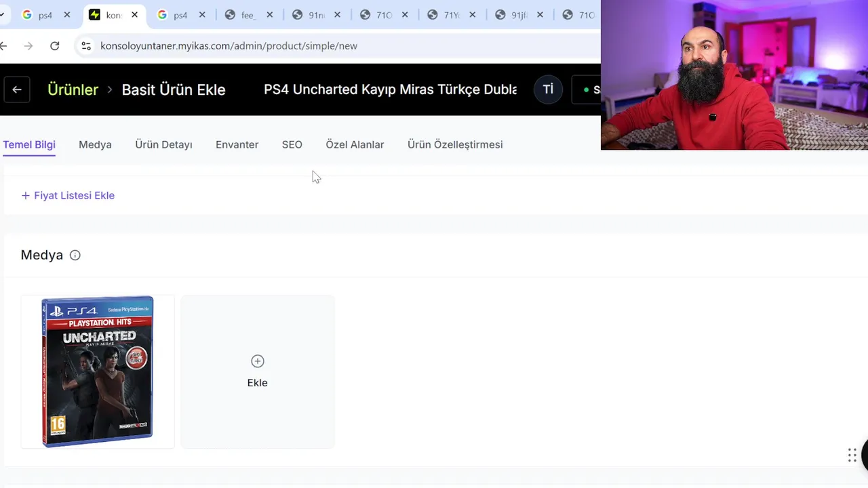Click the browser forward arrow
The width and height of the screenshot is (868, 488).
pyautogui.click(x=28, y=45)
